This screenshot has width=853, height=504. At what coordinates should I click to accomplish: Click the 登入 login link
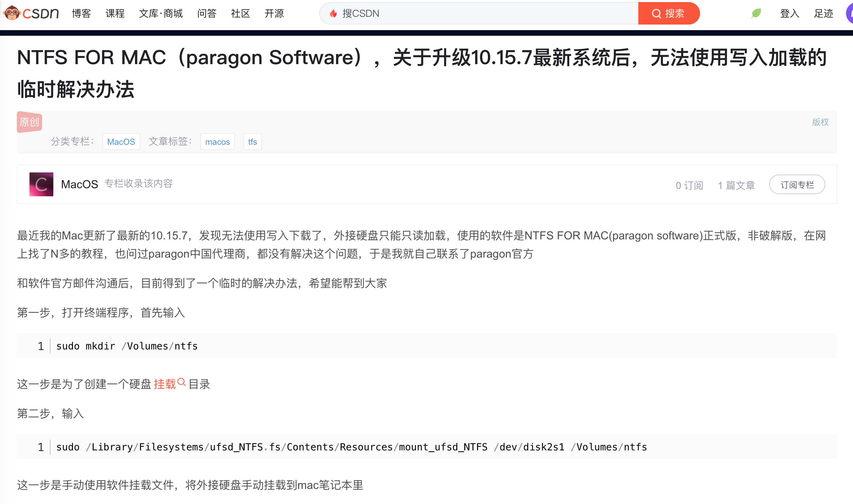point(790,13)
